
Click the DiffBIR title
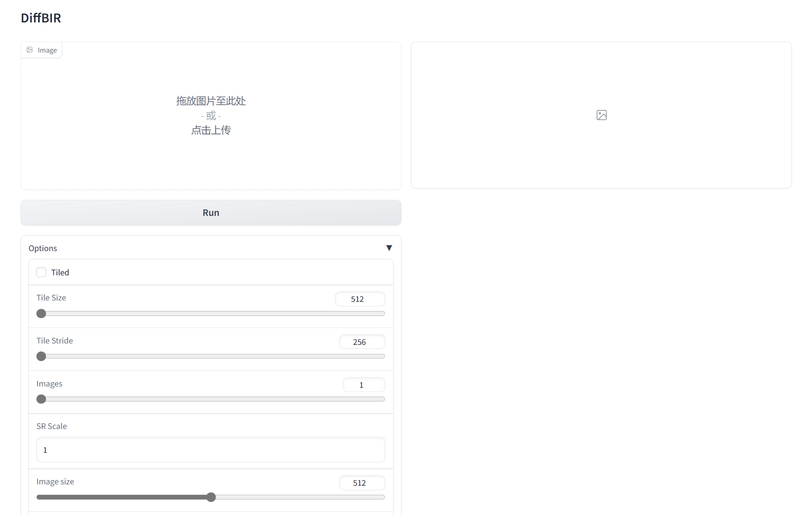[x=41, y=18]
